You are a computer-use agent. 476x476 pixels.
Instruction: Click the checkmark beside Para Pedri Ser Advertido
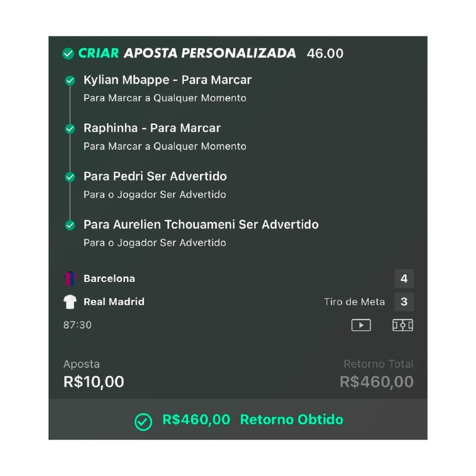[70, 177]
